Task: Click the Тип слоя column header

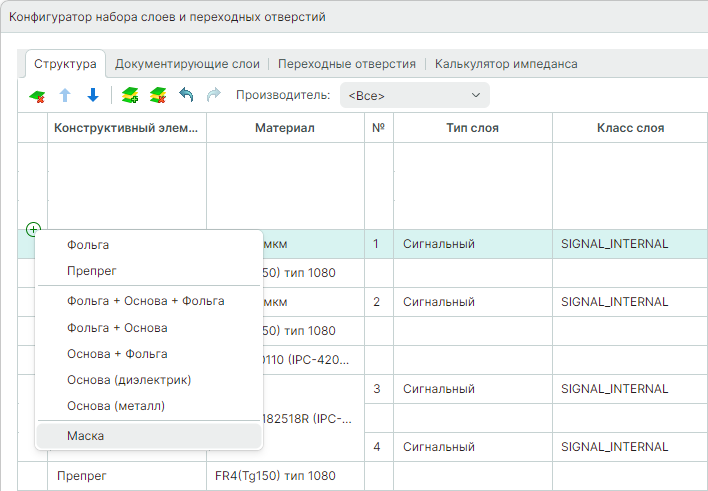Action: pyautogui.click(x=472, y=128)
